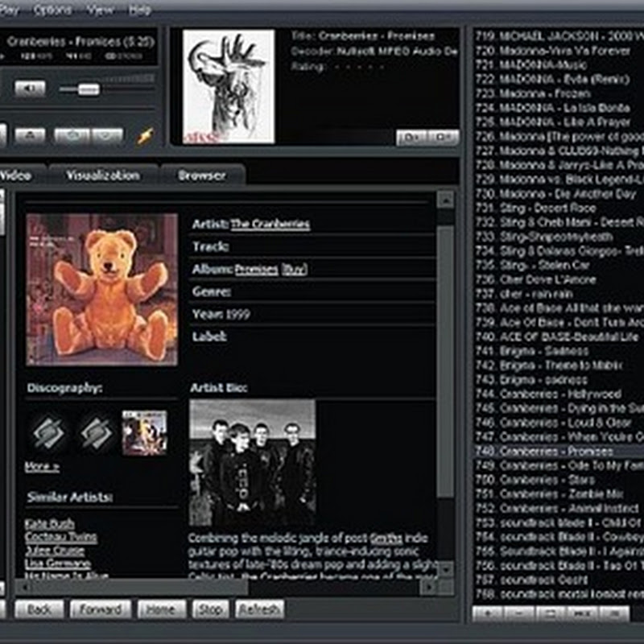Open the Help menu
This screenshot has width=644, height=644.
pyautogui.click(x=139, y=10)
